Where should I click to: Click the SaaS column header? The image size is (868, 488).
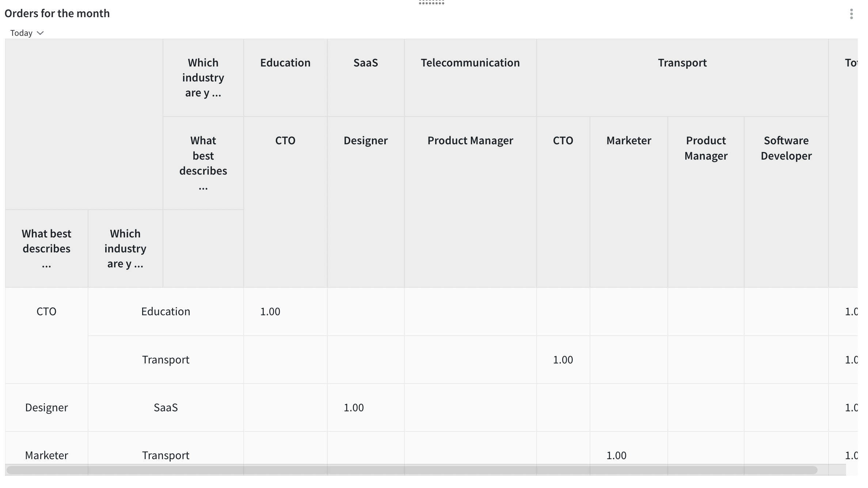point(365,63)
